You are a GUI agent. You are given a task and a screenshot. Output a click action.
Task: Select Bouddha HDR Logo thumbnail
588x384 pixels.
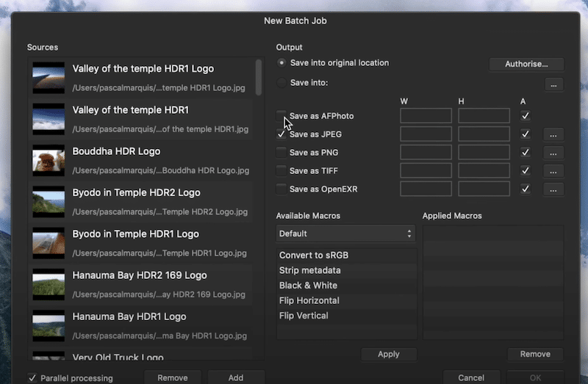(49, 160)
